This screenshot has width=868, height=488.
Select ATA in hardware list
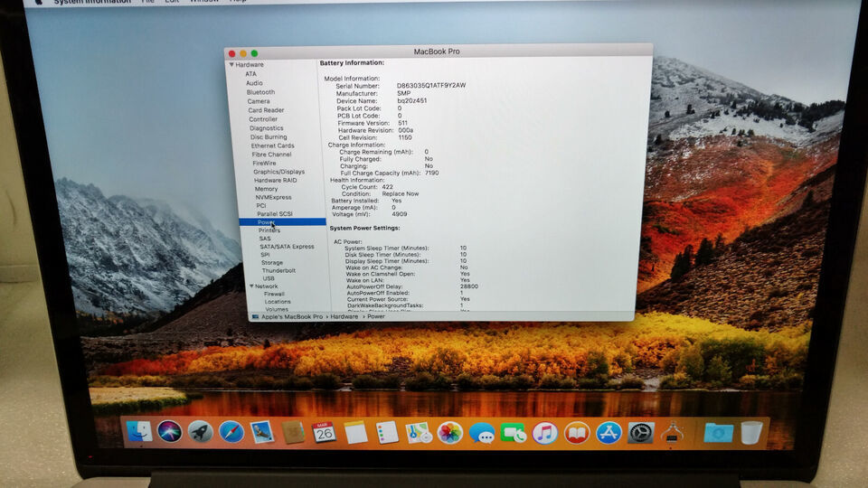click(250, 73)
